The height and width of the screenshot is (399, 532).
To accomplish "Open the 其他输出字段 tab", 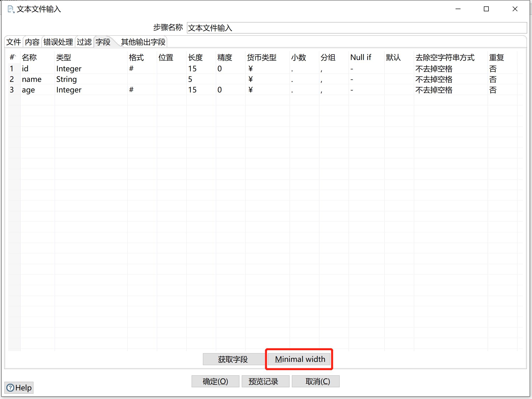I will 143,42.
